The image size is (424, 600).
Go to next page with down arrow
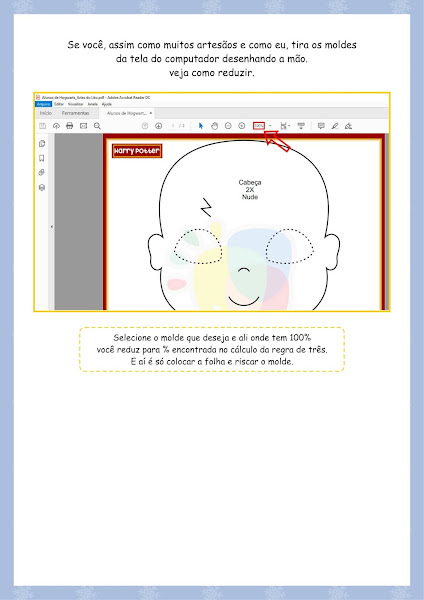(x=158, y=126)
